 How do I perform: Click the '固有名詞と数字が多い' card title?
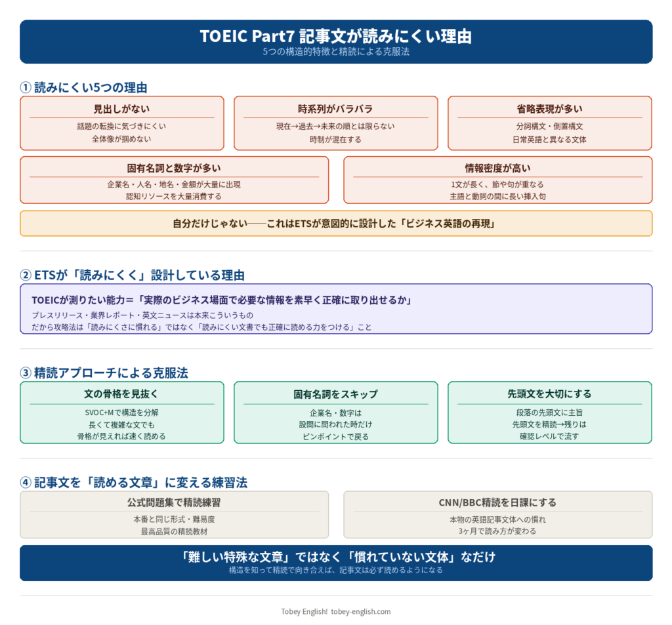(174, 168)
